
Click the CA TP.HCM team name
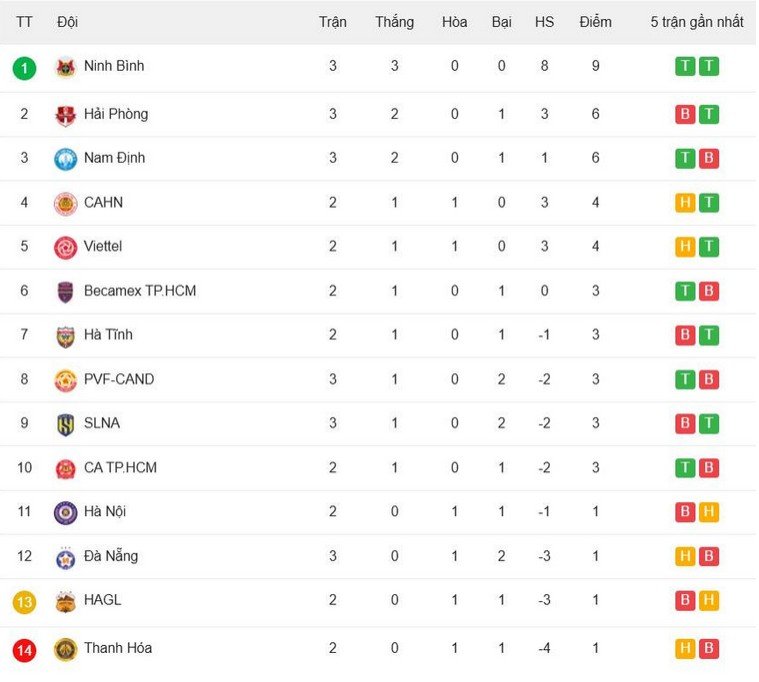pyautogui.click(x=121, y=468)
